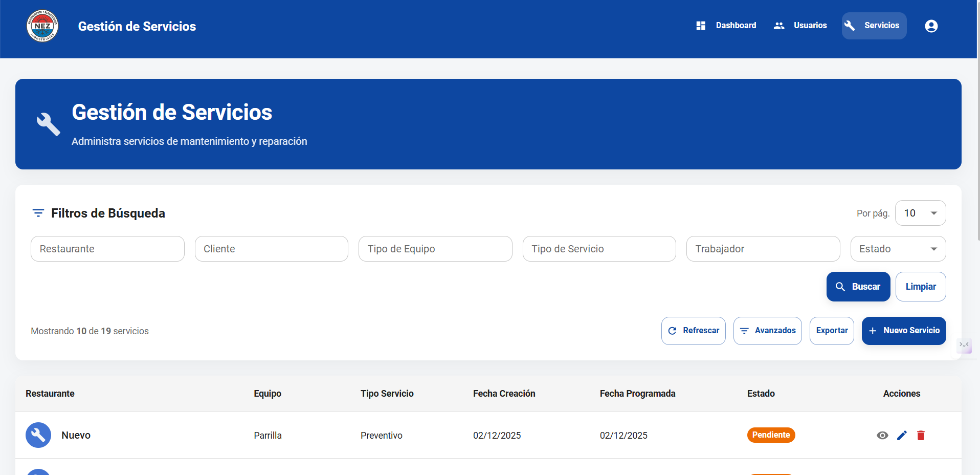The width and height of the screenshot is (980, 475).
Task: Click the Pendiente status badge
Action: pos(771,435)
